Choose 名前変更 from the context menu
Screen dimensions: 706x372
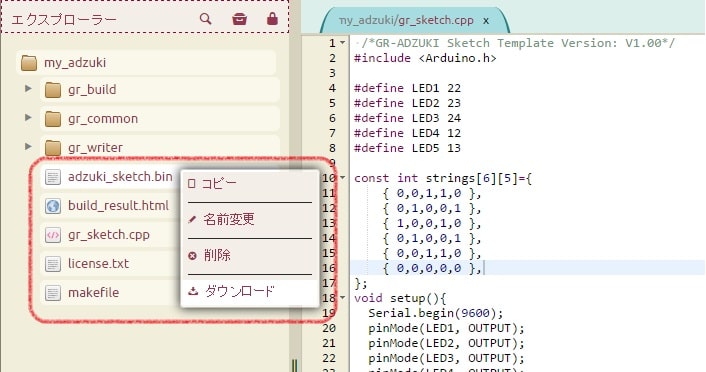click(x=250, y=219)
